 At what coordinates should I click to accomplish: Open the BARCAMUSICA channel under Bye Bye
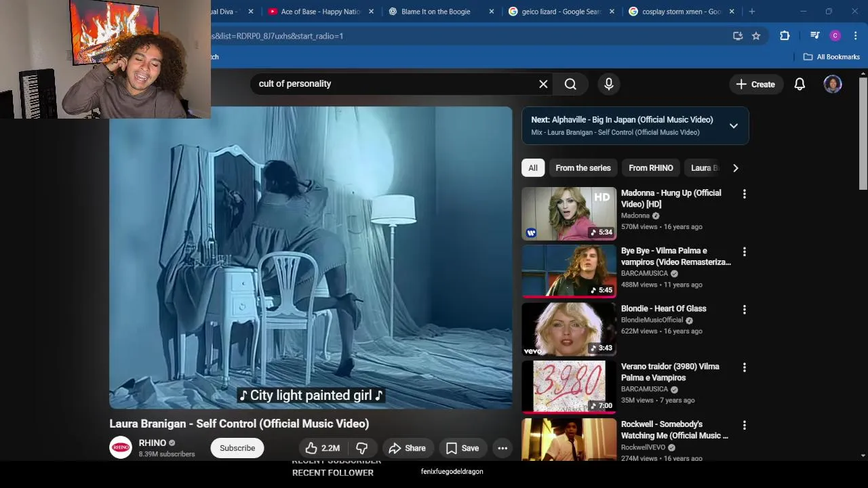[644, 274]
